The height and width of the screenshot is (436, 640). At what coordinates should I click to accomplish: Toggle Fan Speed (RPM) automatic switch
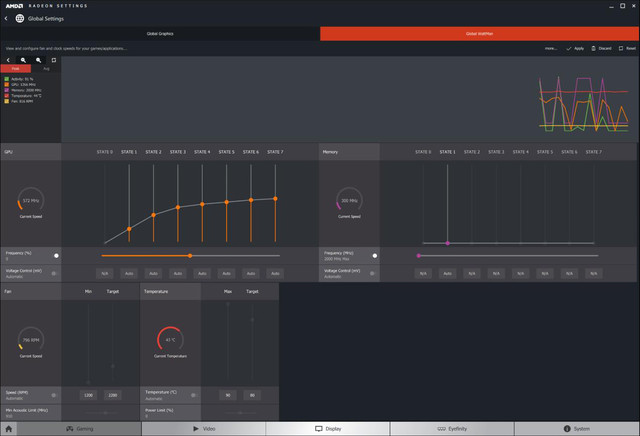pos(53,395)
